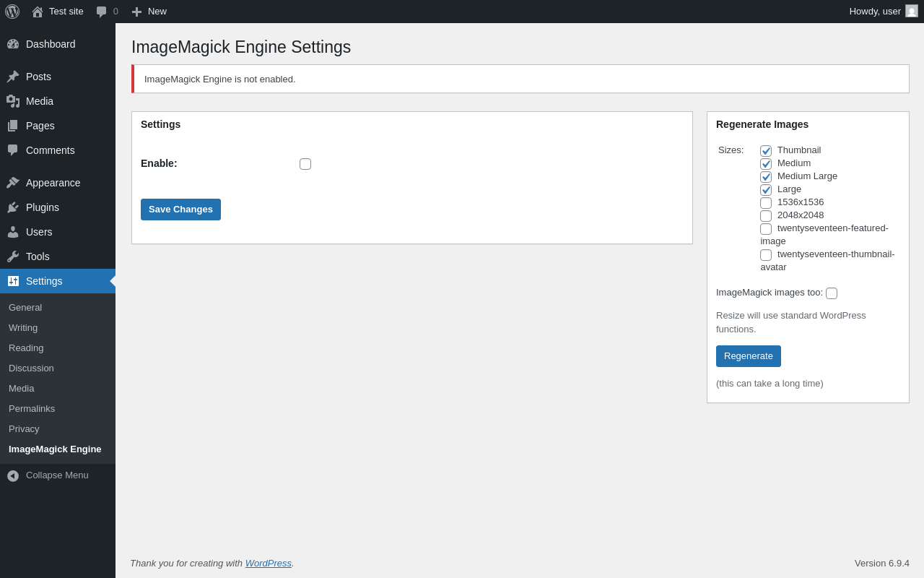Click the Posts pushpin icon
This screenshot has height=578, width=924.
pos(13,77)
